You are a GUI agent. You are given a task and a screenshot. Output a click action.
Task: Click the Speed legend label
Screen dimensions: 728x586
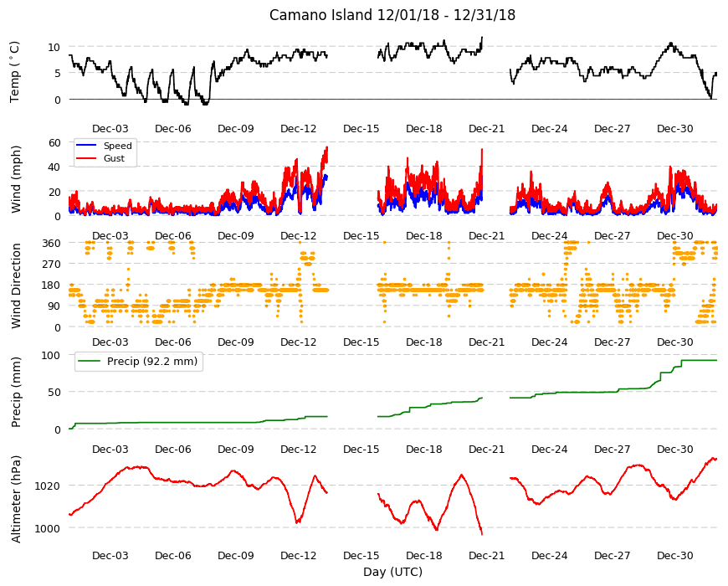118,146
